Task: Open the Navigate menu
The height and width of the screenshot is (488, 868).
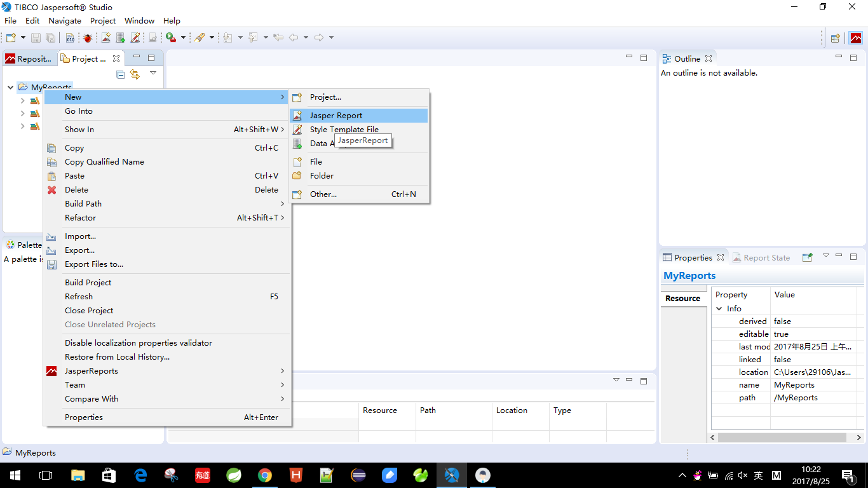Action: (65, 20)
